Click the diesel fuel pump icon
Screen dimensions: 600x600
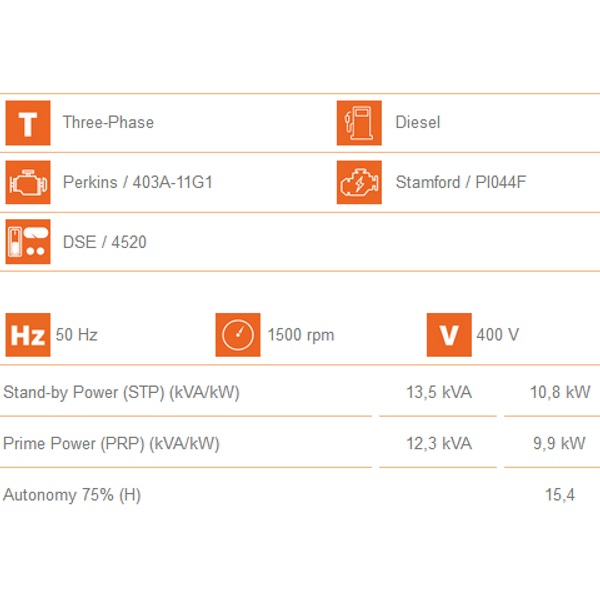359,123
